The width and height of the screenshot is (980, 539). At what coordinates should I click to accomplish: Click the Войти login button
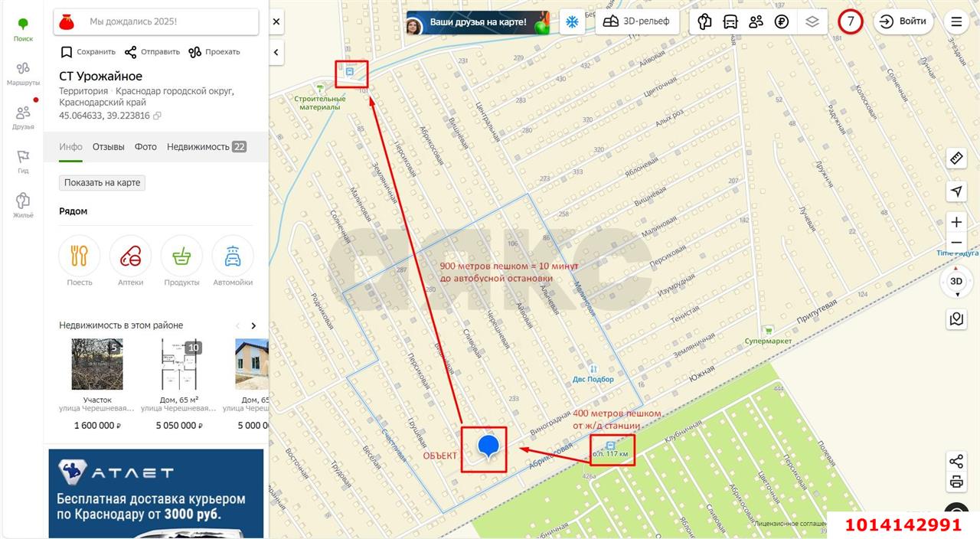[904, 21]
